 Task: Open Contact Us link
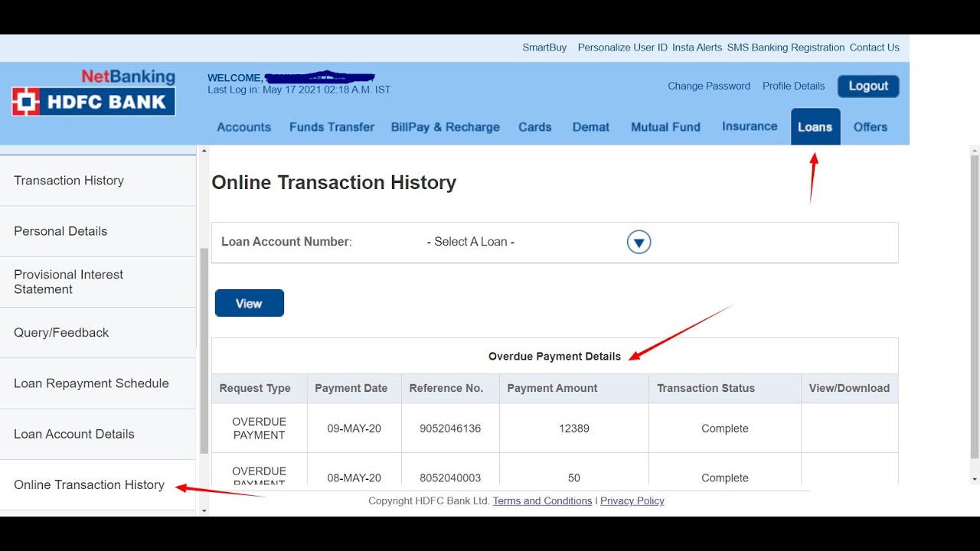[874, 47]
